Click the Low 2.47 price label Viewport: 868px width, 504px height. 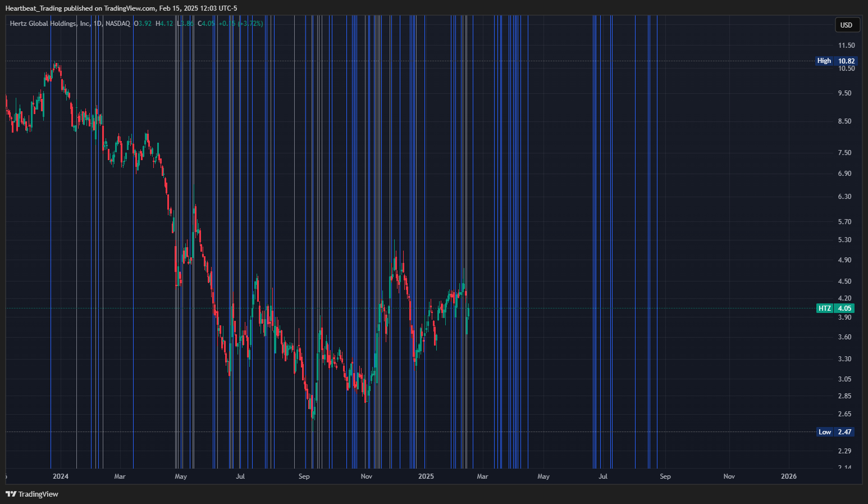tap(835, 432)
